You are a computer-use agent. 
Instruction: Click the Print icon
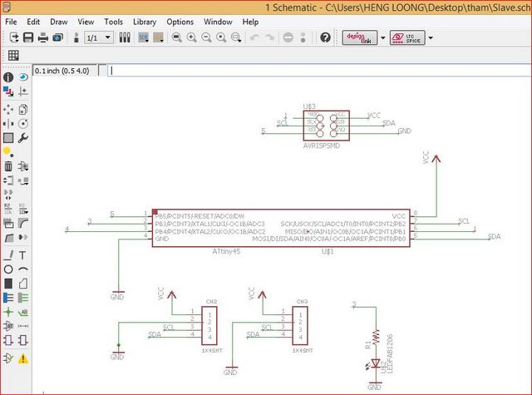[42, 37]
